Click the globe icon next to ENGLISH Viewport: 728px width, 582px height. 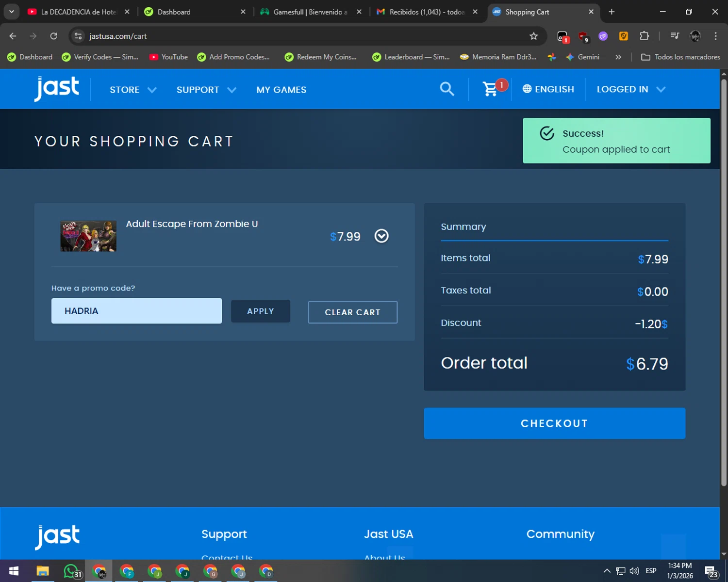(527, 89)
